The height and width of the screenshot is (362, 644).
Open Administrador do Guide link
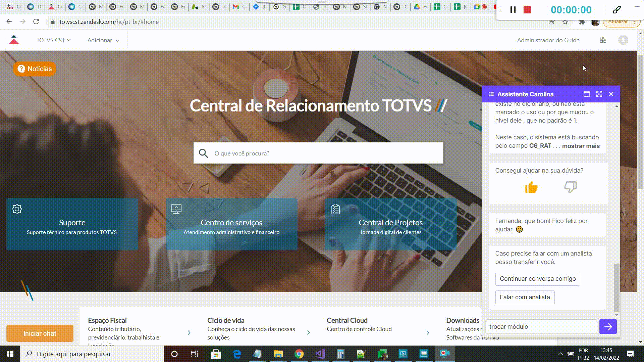(x=548, y=40)
